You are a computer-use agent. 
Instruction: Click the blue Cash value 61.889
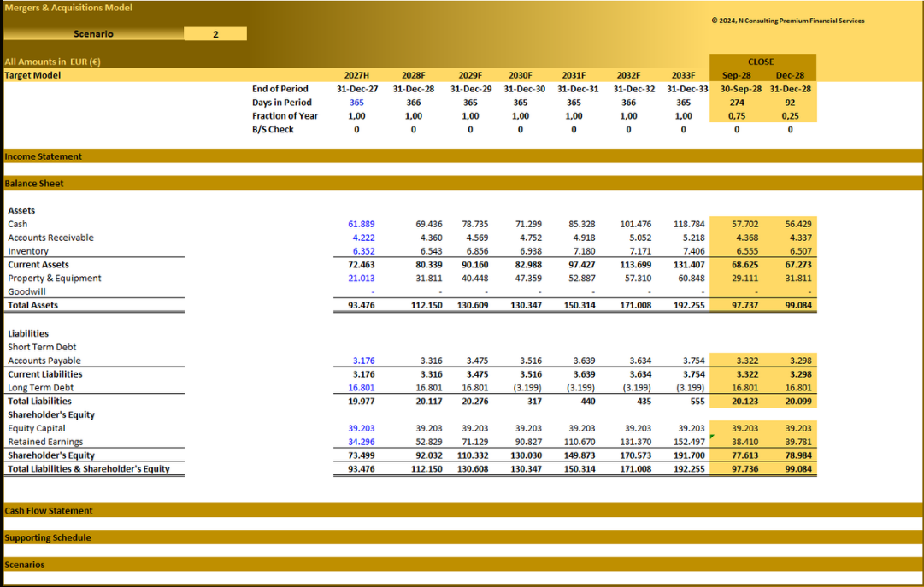click(362, 224)
